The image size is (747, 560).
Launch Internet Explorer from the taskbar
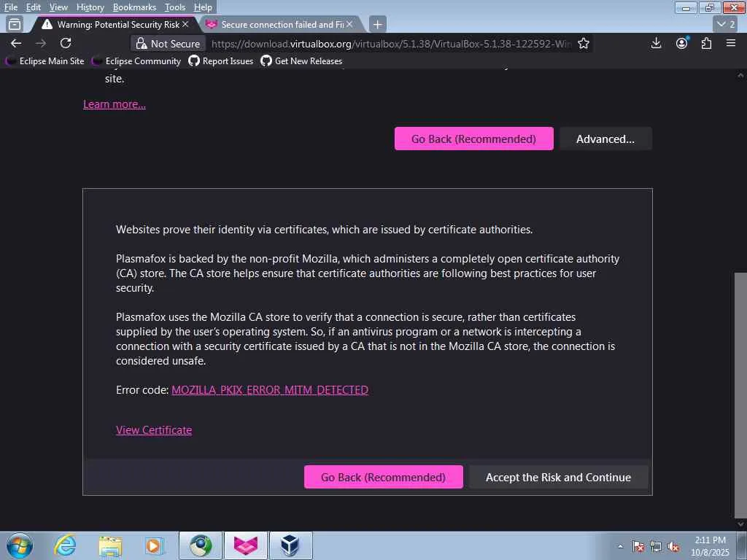click(x=64, y=545)
